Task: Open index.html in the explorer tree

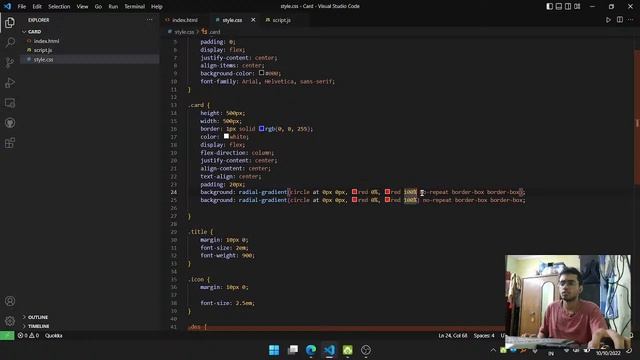Action: coord(46,41)
